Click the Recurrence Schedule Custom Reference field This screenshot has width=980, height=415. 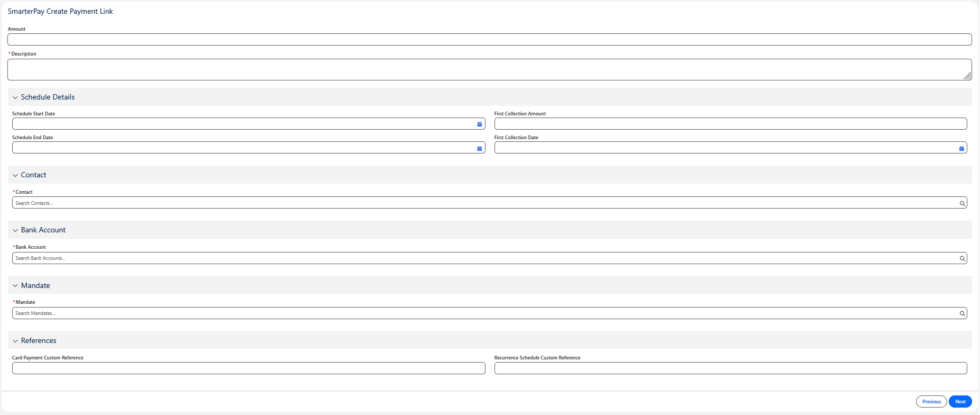730,368
